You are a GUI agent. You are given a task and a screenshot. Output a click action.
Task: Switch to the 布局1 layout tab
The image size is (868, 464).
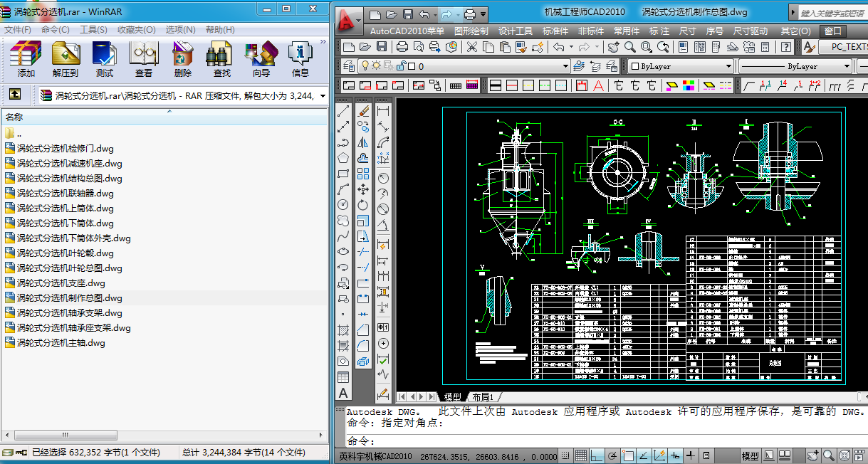(x=483, y=397)
